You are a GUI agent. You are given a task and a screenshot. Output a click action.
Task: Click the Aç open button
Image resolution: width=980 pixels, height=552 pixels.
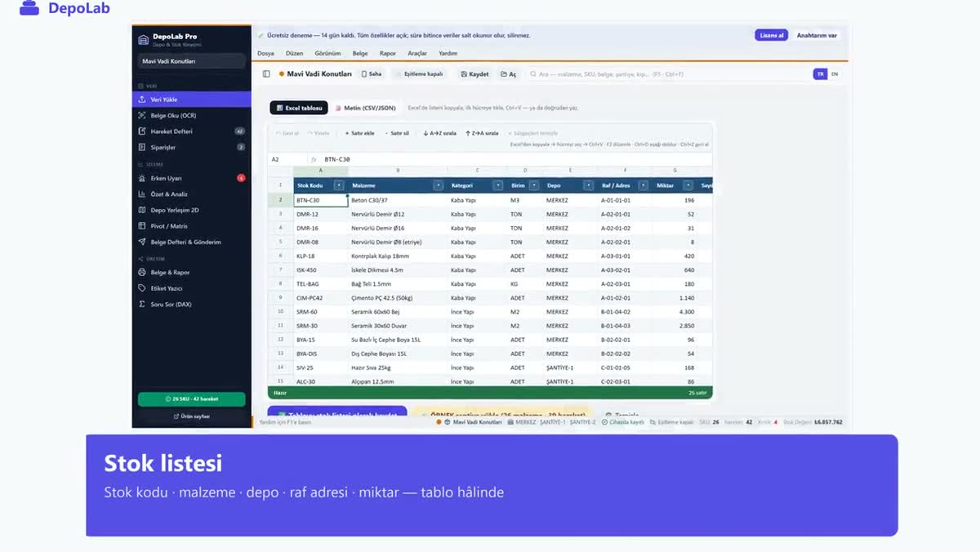click(x=508, y=73)
